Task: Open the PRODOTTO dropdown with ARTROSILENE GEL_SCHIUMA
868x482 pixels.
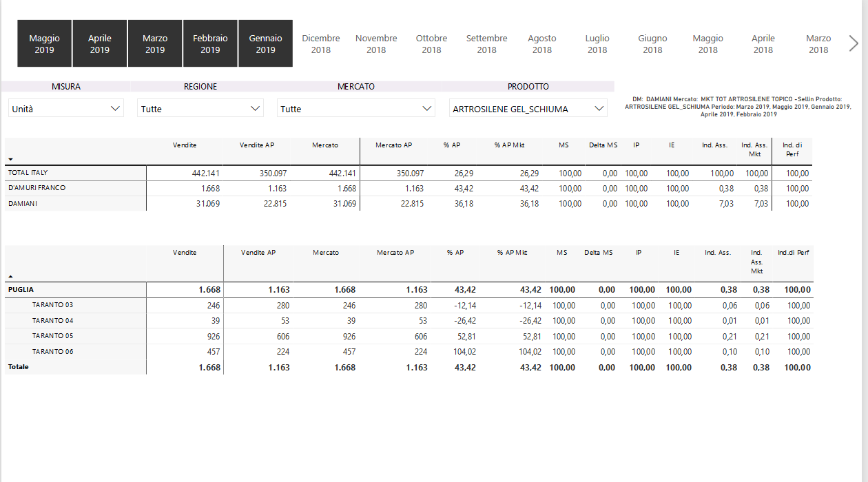Action: click(528, 109)
